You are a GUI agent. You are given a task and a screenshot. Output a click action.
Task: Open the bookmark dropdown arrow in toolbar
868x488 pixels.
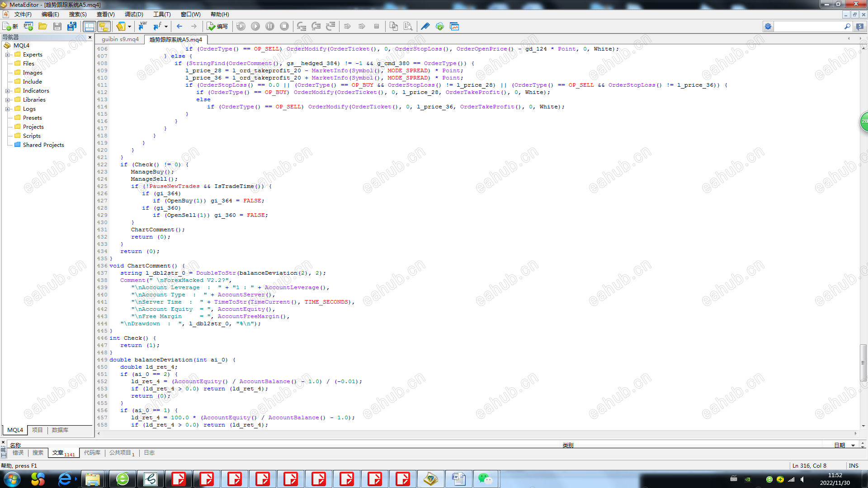[129, 26]
